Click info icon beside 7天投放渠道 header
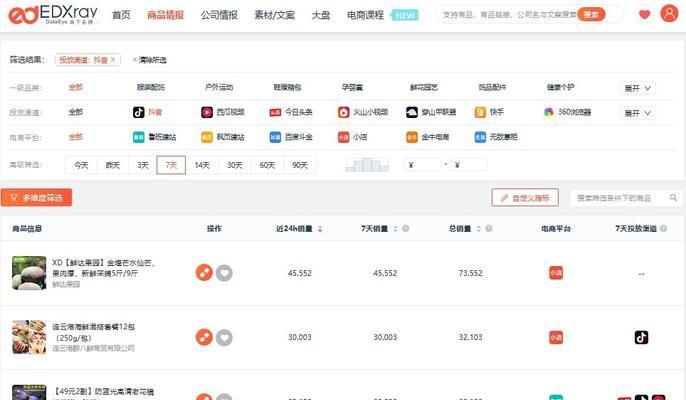This screenshot has width=686, height=400. click(664, 228)
